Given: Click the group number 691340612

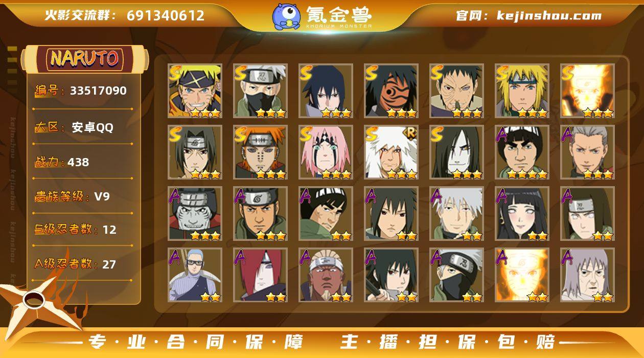Looking at the screenshot, I should (x=166, y=15).
